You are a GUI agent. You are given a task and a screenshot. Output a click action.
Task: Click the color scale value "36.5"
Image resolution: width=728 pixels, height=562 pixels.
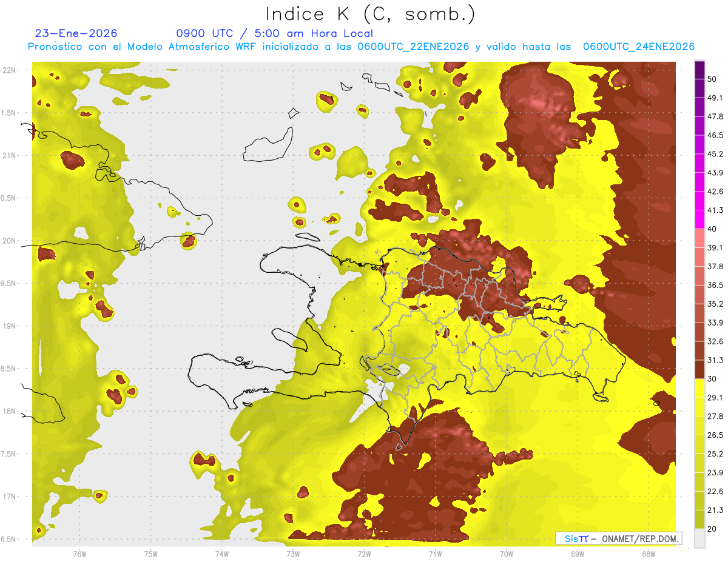(715, 285)
